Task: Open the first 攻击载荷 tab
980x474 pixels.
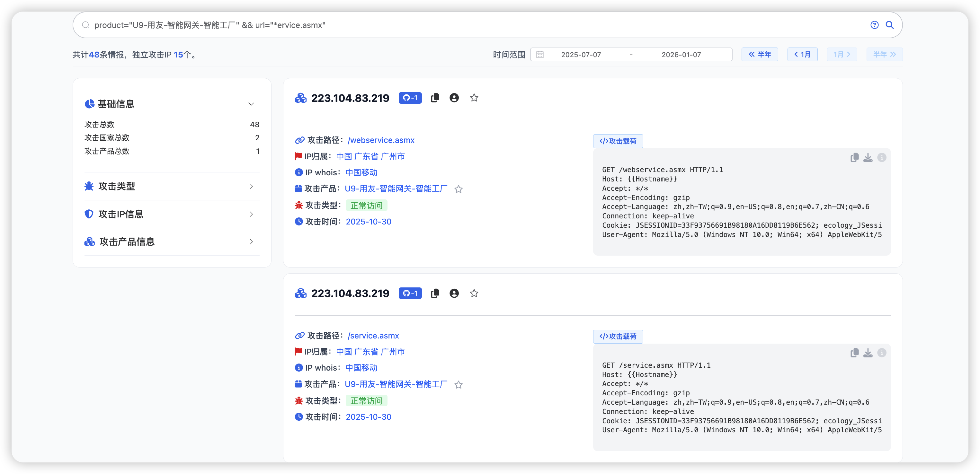Action: click(618, 141)
